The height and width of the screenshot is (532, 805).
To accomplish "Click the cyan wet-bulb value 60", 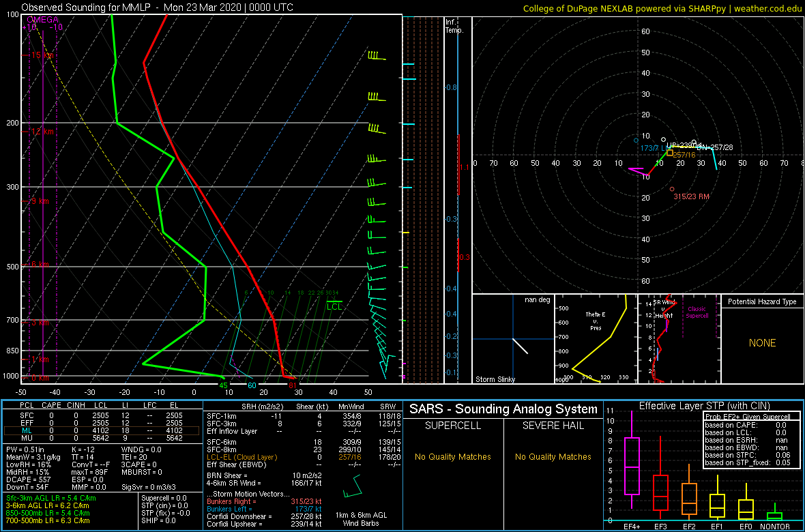I will (x=252, y=385).
